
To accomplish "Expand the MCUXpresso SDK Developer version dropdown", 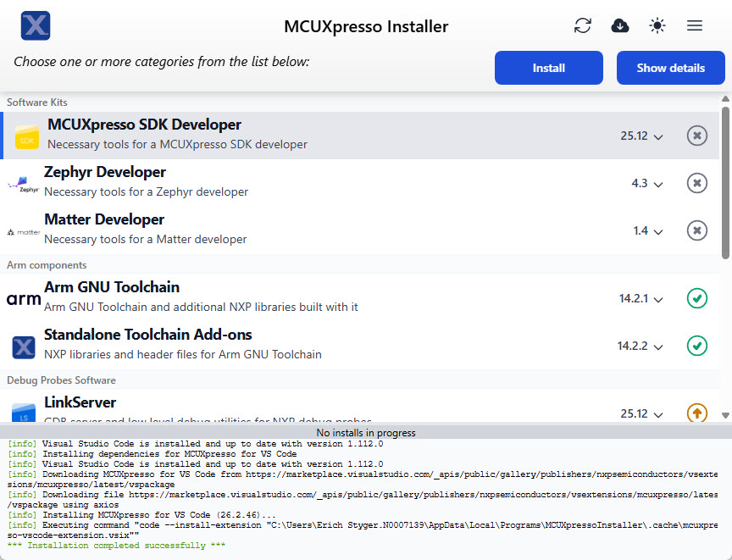I will (x=641, y=136).
